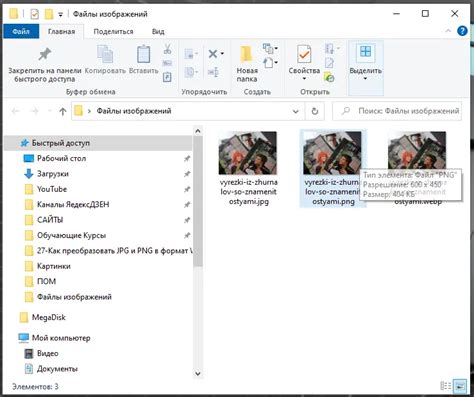
Task: Click the Refresh button near address bar
Action: tap(315, 111)
